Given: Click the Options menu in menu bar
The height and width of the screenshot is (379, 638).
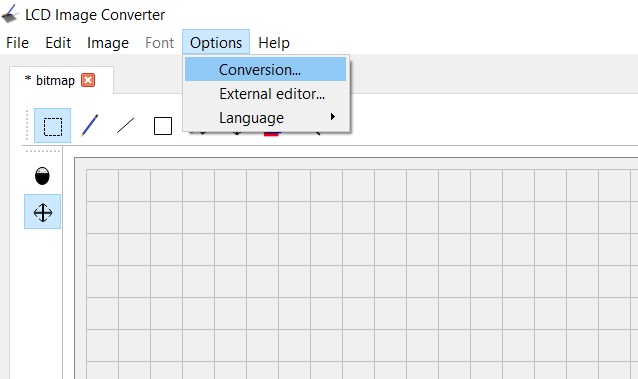Looking at the screenshot, I should coord(216,42).
